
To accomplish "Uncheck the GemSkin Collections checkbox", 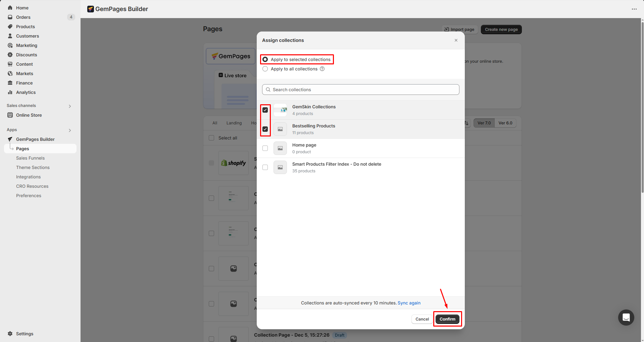I will point(265,110).
